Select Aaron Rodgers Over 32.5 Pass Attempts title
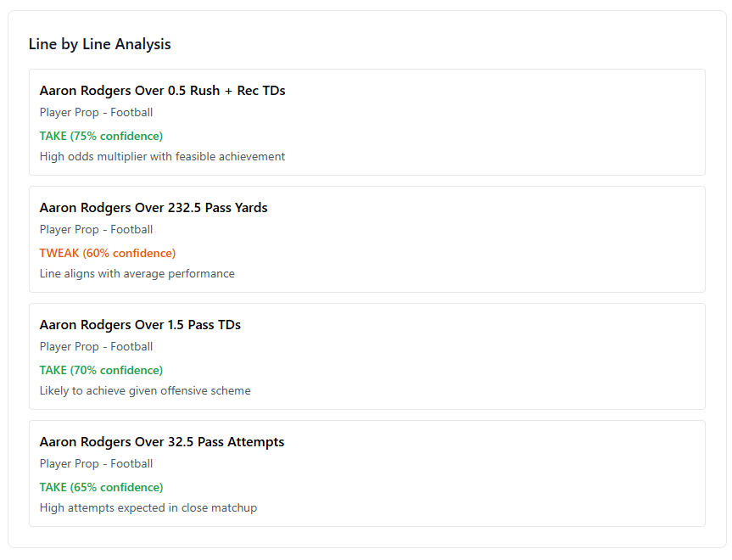The image size is (732, 560). 162,442
